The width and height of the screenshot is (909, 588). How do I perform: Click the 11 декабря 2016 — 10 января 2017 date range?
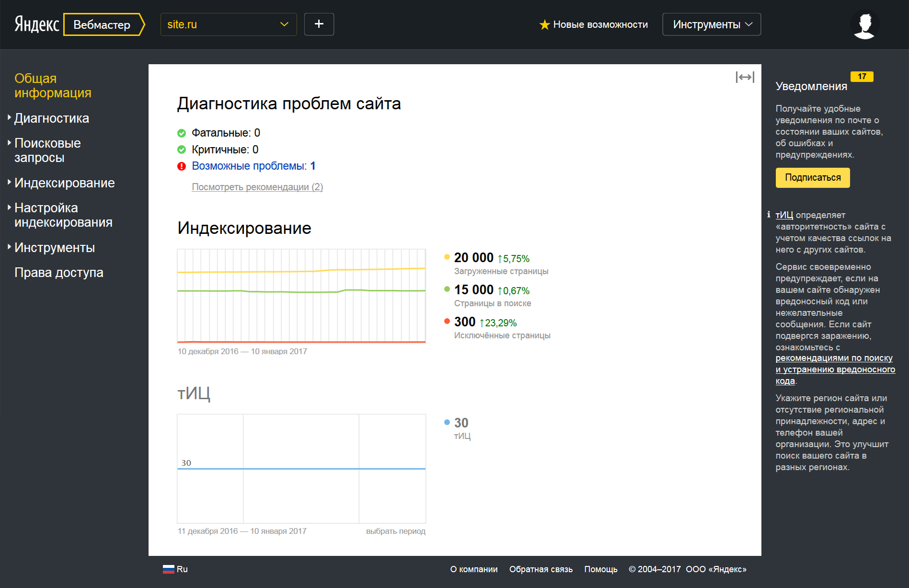tap(242, 531)
